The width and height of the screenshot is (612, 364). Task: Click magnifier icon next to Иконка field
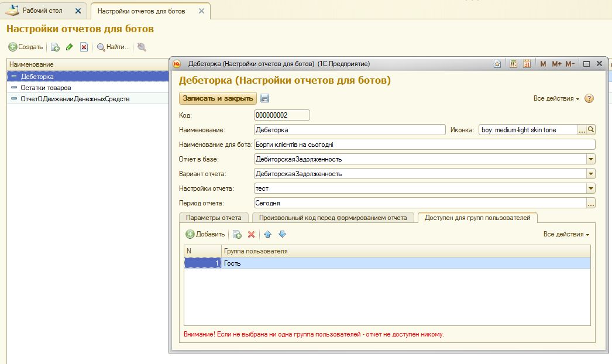click(x=591, y=130)
